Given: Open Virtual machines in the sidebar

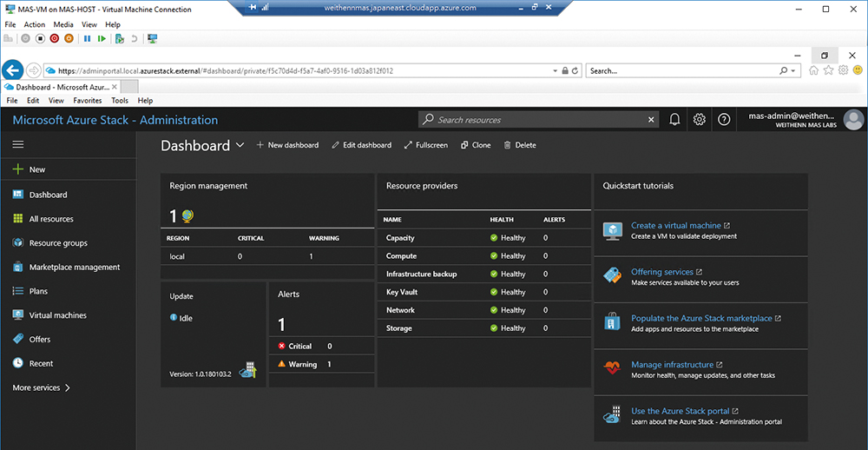Looking at the screenshot, I should coord(68,315).
